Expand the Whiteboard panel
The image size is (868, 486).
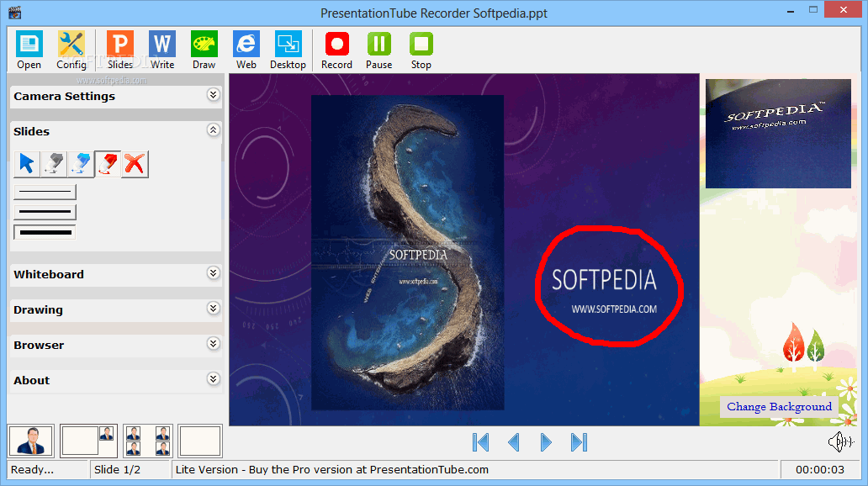pos(213,273)
